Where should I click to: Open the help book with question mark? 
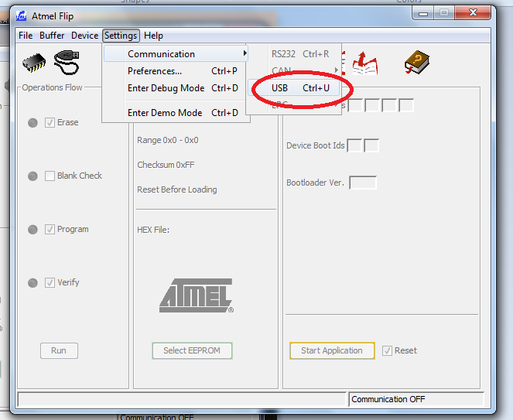pos(416,62)
